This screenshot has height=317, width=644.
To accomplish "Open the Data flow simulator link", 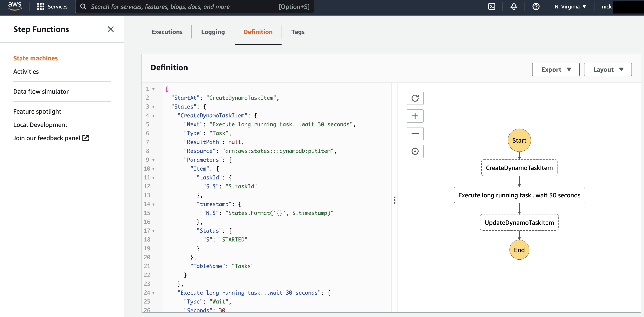I will tap(41, 92).
